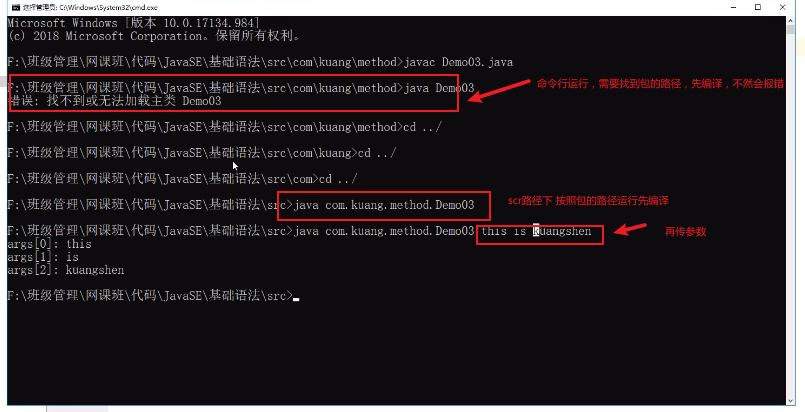
Task: Click the first 'cd ../' command
Action: click(422, 127)
